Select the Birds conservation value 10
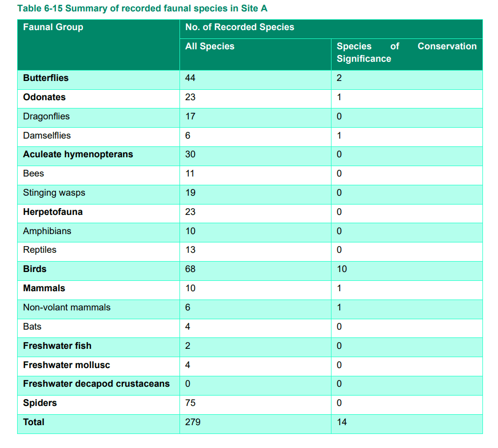Viewport: 498px width, 448px height. pyautogui.click(x=342, y=269)
